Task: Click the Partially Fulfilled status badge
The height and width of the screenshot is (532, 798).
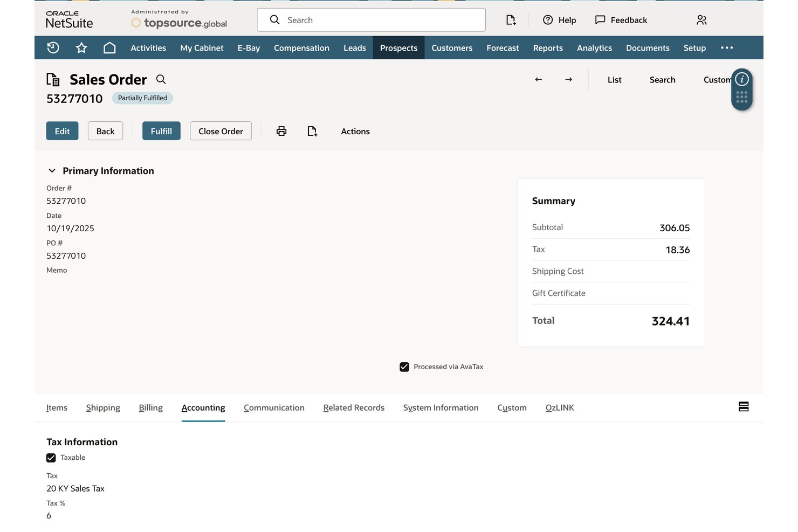Action: tap(142, 98)
